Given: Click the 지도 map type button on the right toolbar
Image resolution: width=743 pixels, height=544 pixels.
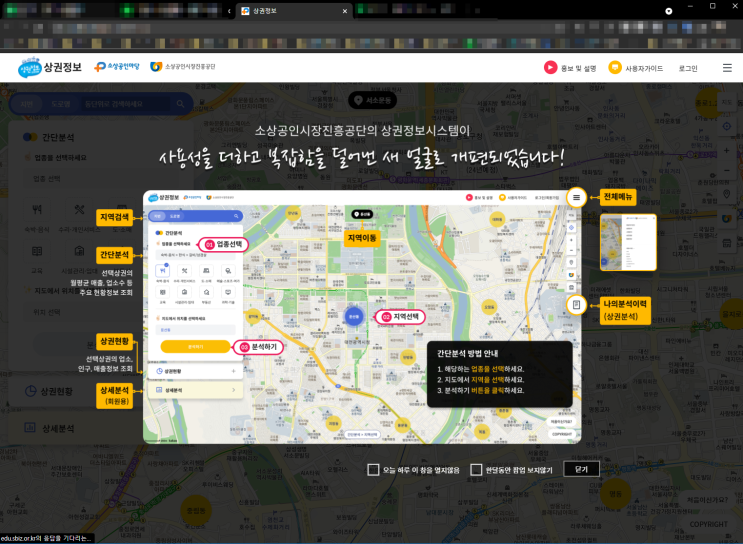Looking at the screenshot, I should [726, 102].
